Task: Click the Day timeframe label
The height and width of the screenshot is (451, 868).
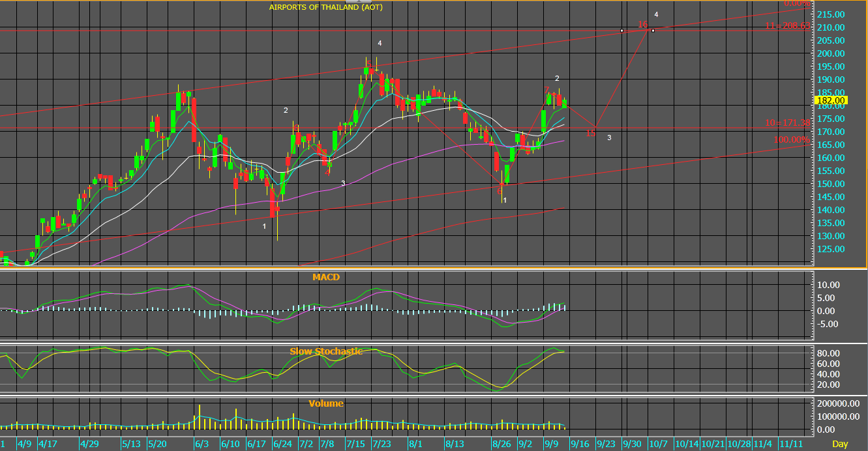Action: 840,444
